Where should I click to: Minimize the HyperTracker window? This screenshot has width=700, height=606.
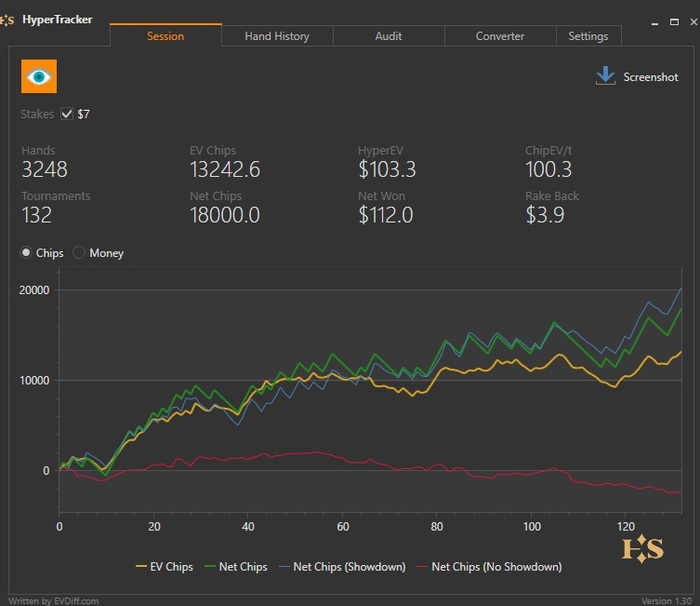(x=655, y=22)
